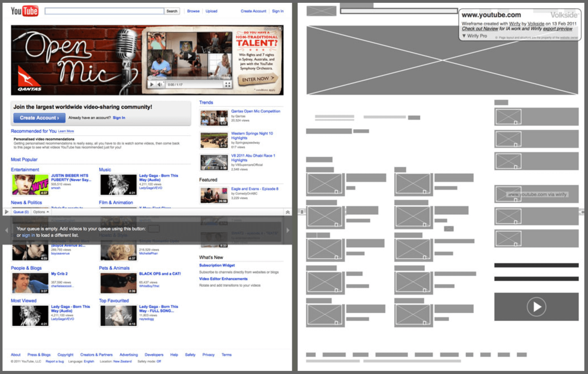Switch to the Upload section
Image resolution: width=588 pixels, height=374 pixels.
point(212,11)
